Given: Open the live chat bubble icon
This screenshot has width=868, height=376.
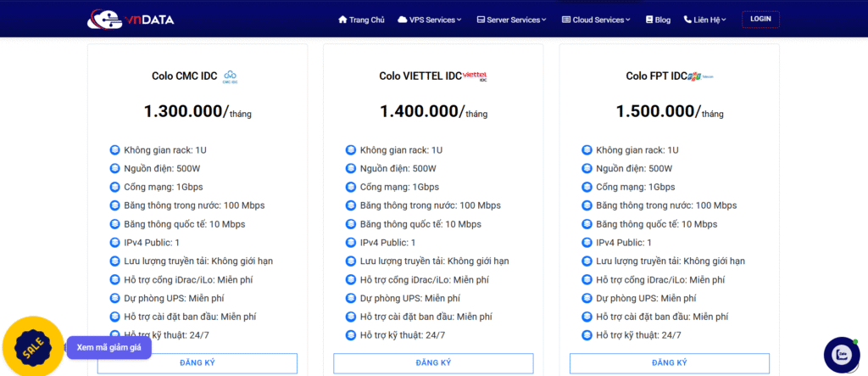Looking at the screenshot, I should click(x=842, y=354).
